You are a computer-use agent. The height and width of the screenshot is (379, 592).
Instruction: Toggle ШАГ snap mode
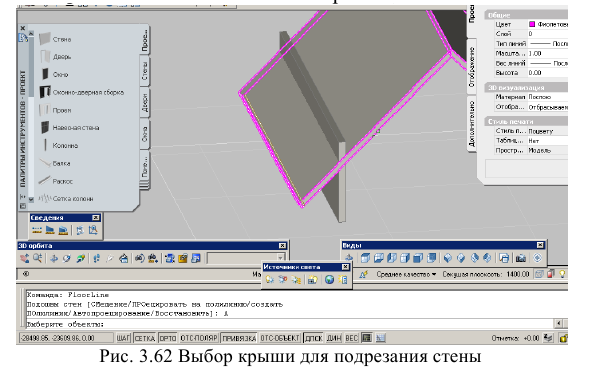tap(123, 338)
